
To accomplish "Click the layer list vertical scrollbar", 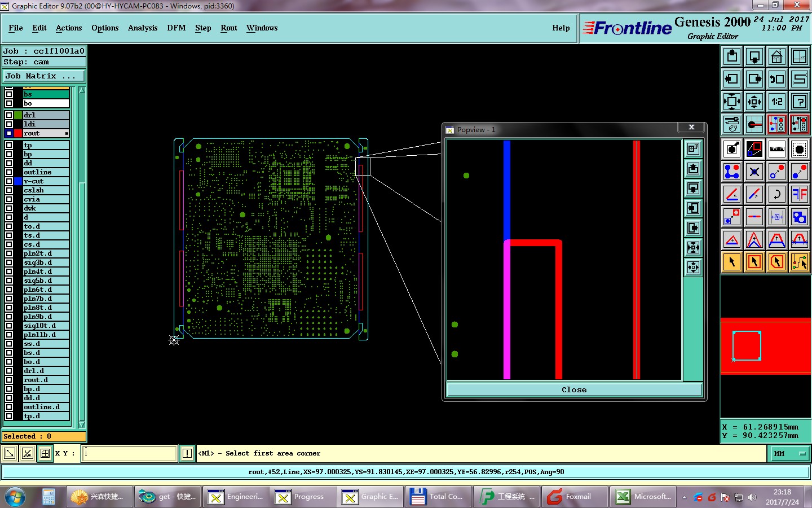I will [x=82, y=257].
